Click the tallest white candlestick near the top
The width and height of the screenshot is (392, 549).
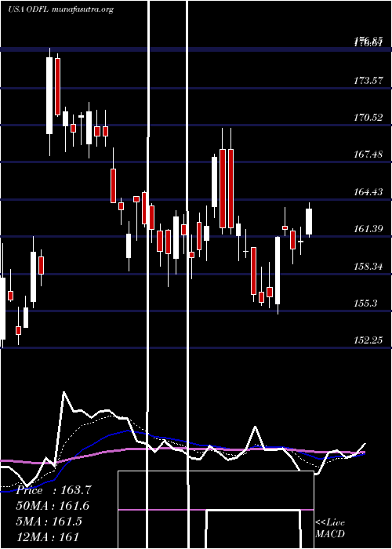pyautogui.click(x=49, y=95)
